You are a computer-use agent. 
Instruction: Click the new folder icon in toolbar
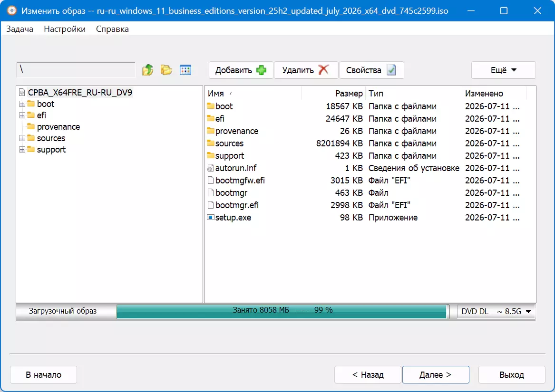[x=166, y=70]
